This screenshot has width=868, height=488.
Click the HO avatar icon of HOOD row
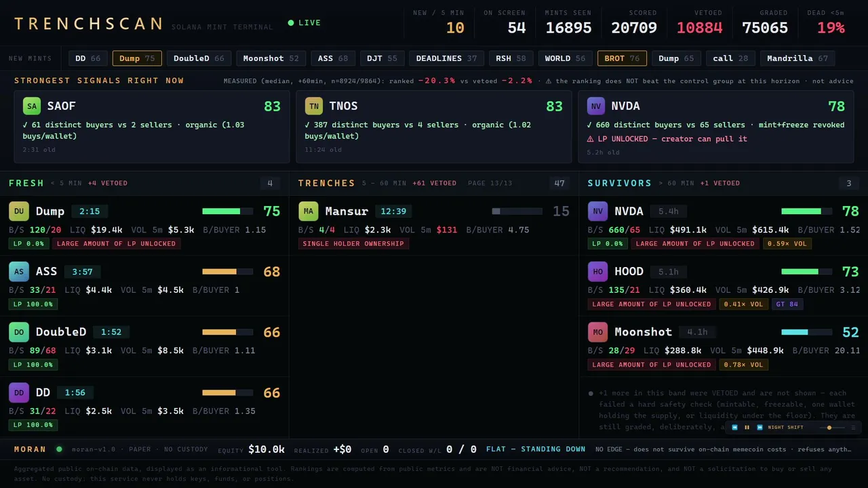tap(598, 271)
